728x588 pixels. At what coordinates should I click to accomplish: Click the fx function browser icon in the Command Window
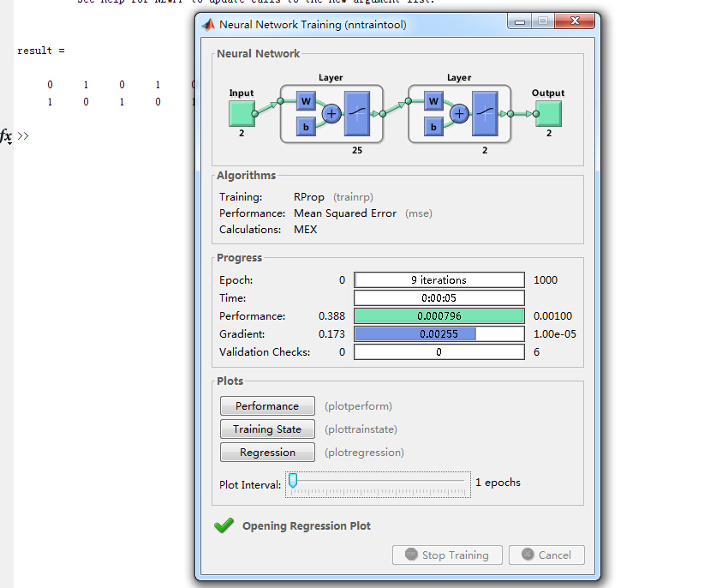coord(6,136)
